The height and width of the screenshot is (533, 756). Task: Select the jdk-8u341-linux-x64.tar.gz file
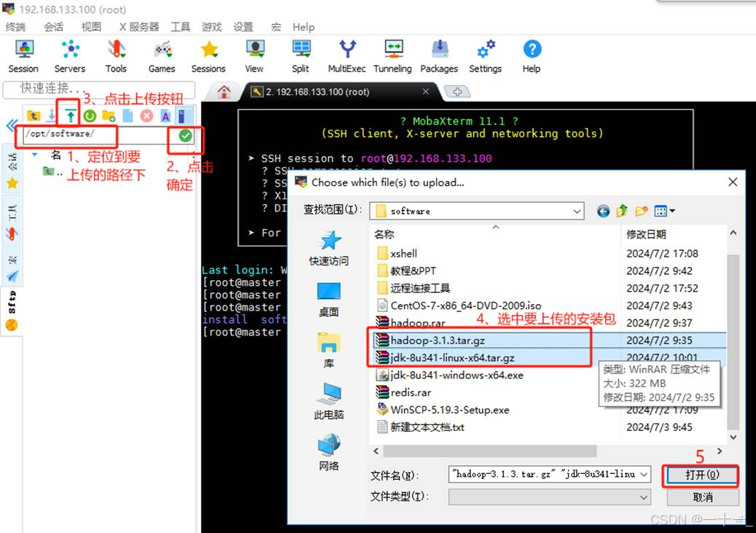point(549,358)
